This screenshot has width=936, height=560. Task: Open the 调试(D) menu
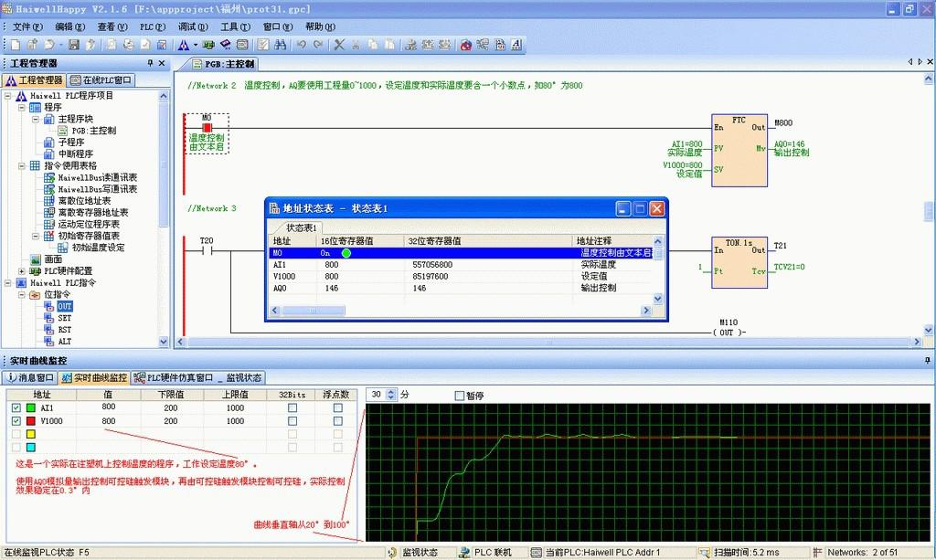(192, 26)
